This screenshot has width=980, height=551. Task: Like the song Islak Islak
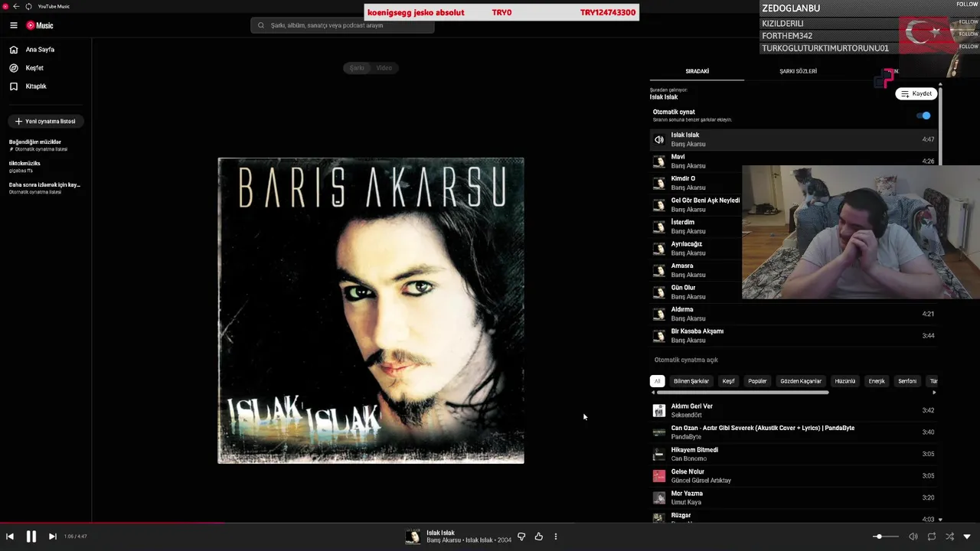click(x=539, y=536)
